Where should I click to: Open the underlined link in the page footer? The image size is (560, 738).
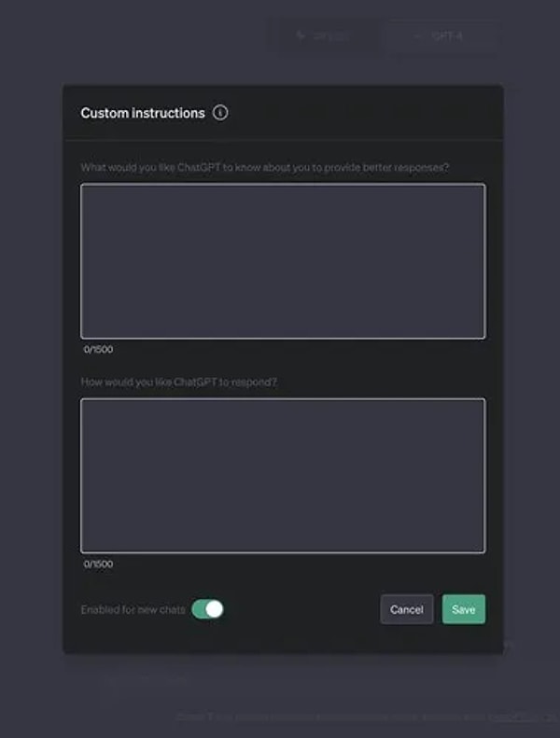tap(523, 717)
